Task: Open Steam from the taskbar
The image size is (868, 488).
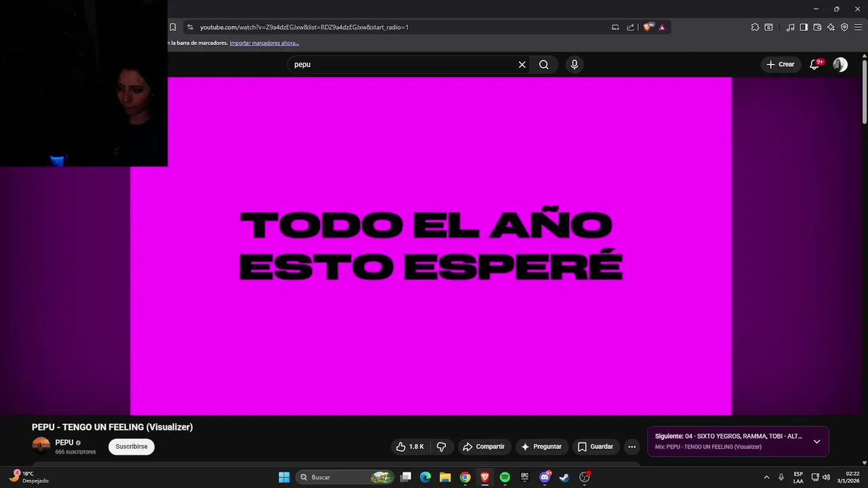Action: coord(564,477)
